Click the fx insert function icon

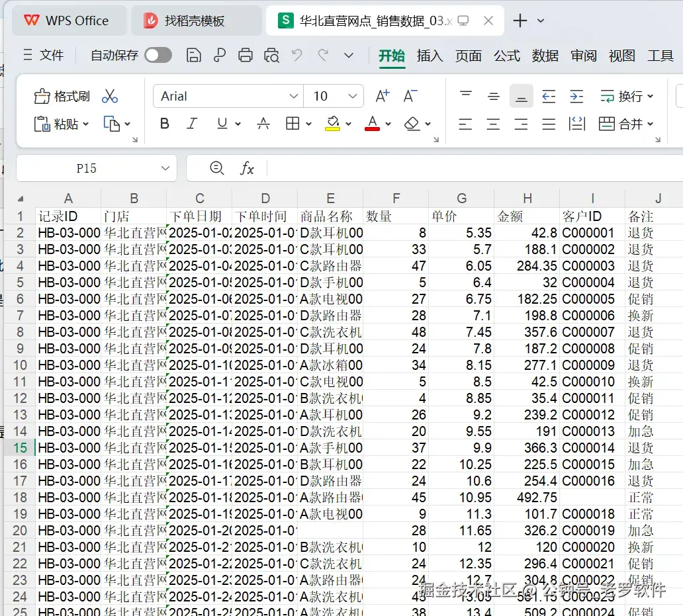(x=247, y=168)
